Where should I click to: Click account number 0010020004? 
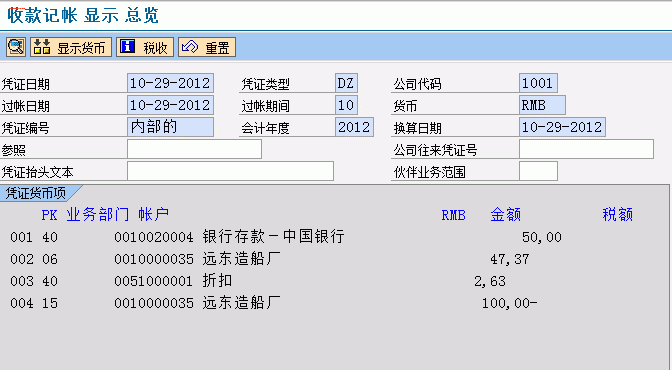point(153,237)
